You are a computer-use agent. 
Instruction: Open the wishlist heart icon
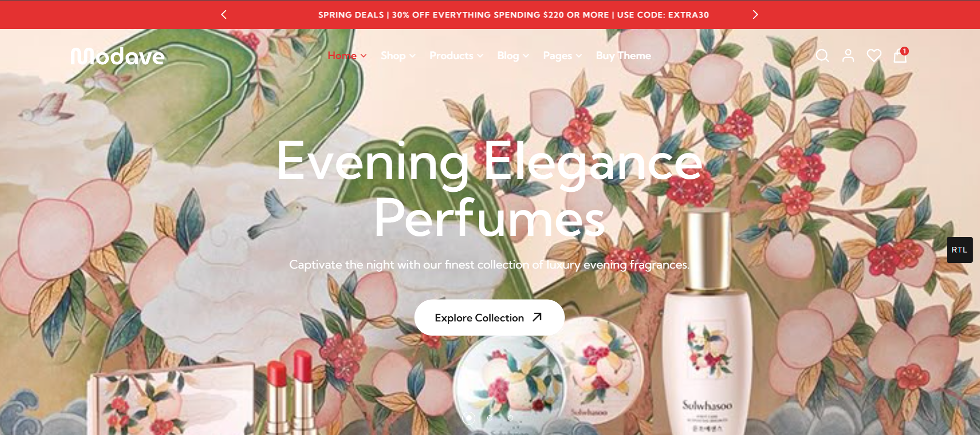click(x=874, y=55)
